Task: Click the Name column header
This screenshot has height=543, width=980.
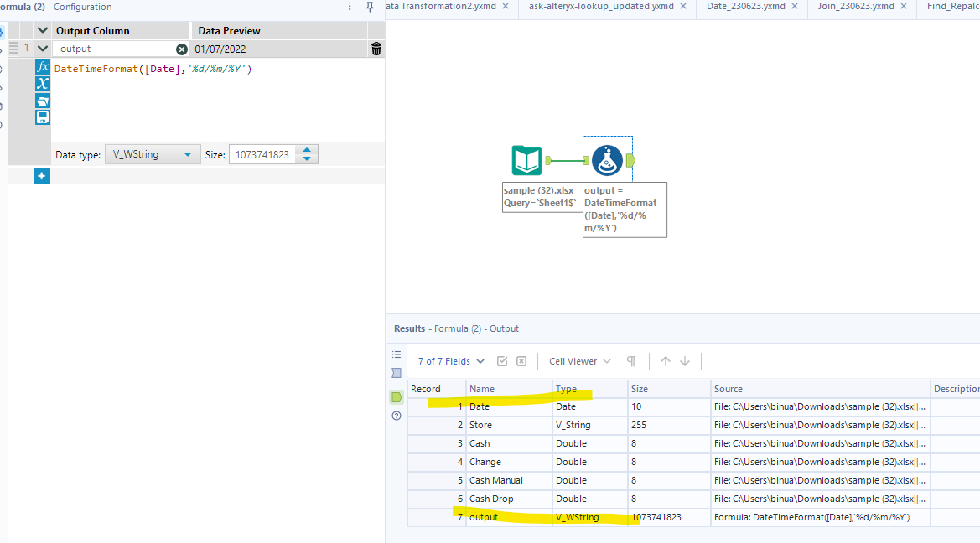Action: 509,389
